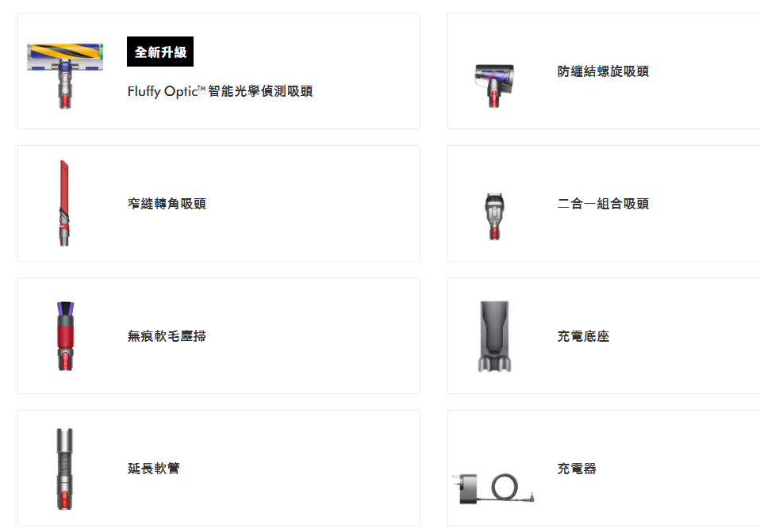Click the 延長軟管 label
Screen dimensions: 760x532
pos(154,468)
